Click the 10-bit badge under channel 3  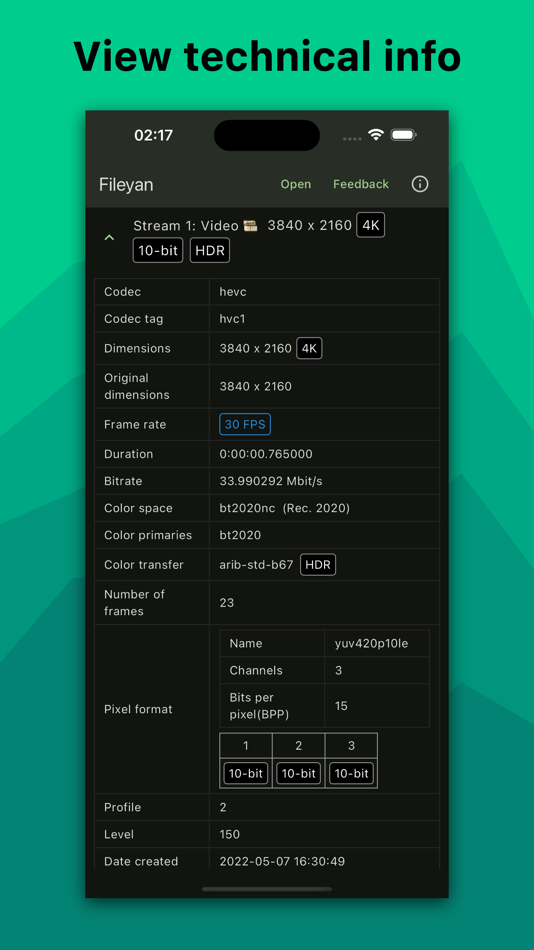(351, 773)
